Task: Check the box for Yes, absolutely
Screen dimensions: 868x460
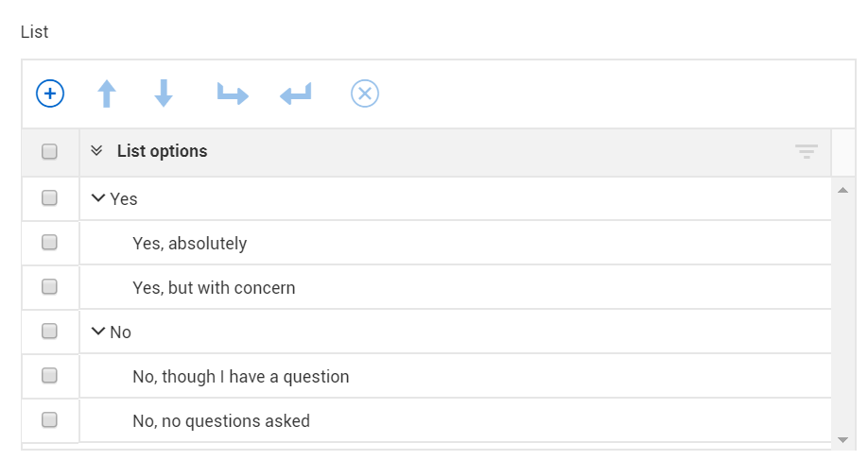Action: (x=50, y=243)
